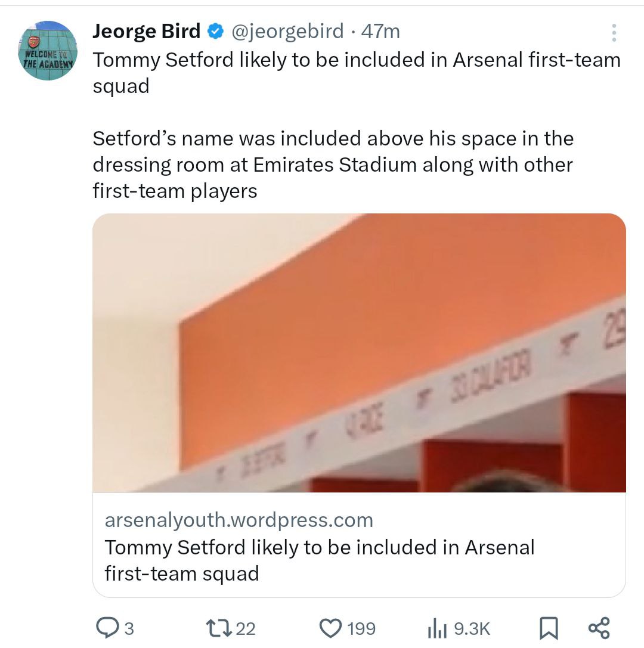The width and height of the screenshot is (644, 648).
Task: Open the link card headline about Setford
Action: pos(319,560)
